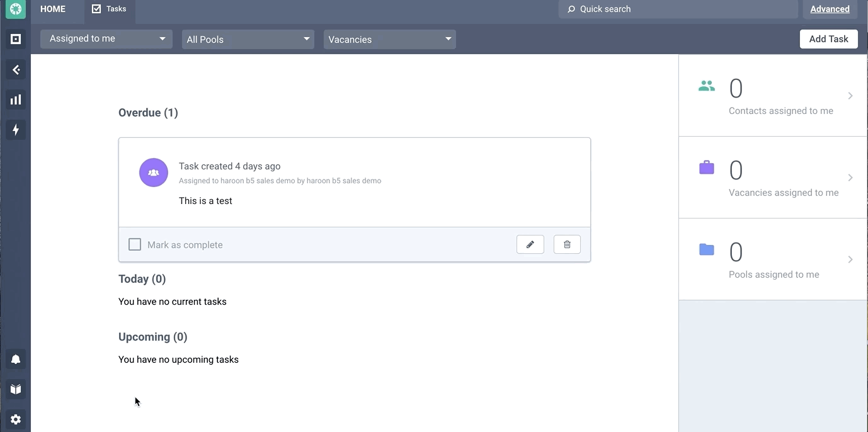Click the 'Pools assigned to me' label
The image size is (868, 432).
(x=774, y=275)
